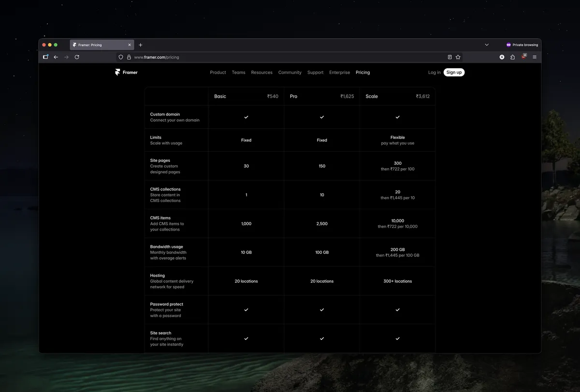Screen dimensions: 580x392
Task: Open the Product navigation menu
Action: pyautogui.click(x=217, y=72)
